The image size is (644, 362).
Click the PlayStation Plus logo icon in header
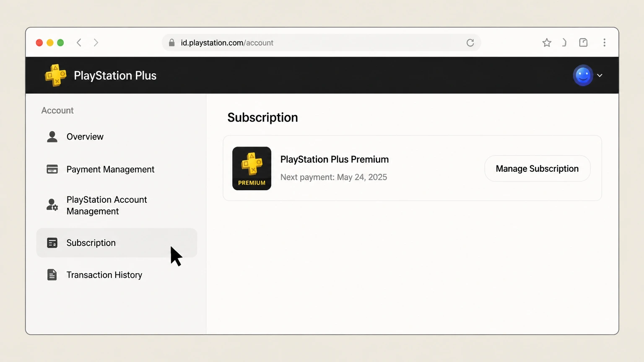click(56, 75)
